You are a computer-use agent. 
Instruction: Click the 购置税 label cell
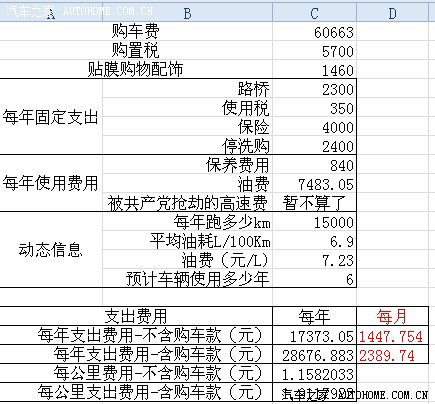coord(136,50)
